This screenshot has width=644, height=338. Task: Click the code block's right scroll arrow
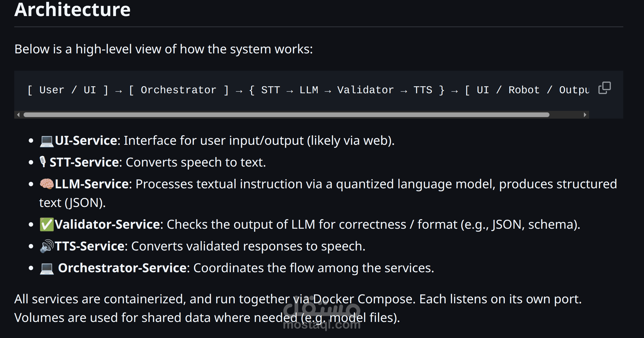coord(585,115)
